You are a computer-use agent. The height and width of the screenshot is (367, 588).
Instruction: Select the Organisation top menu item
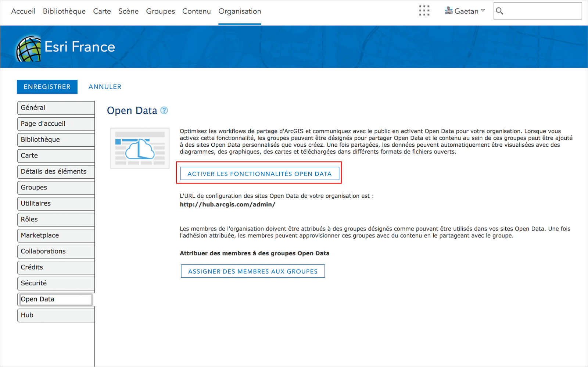tap(240, 11)
